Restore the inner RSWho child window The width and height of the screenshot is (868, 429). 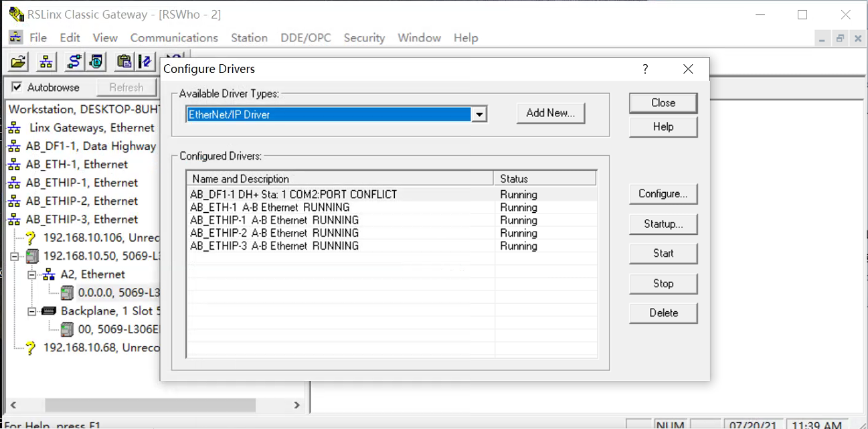(840, 39)
